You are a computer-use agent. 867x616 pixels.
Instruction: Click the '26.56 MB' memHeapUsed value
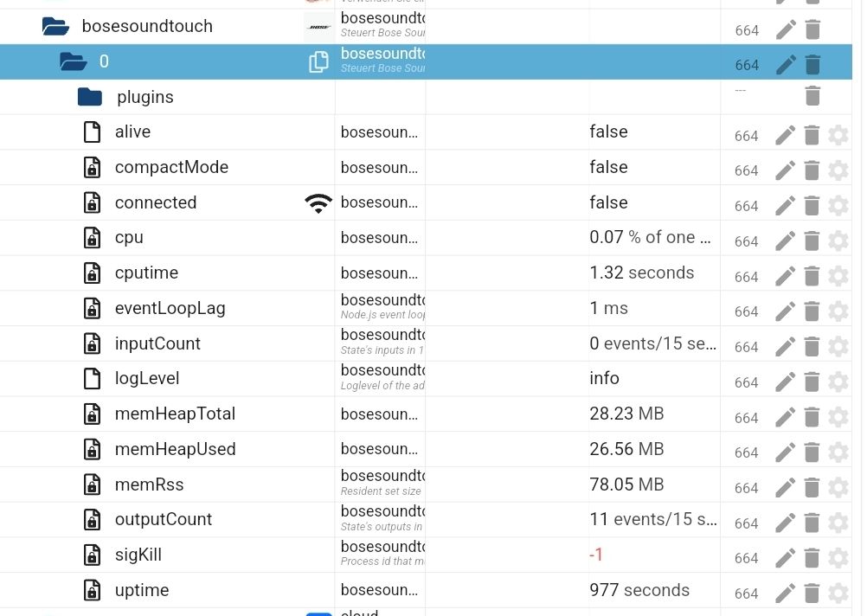(x=626, y=449)
